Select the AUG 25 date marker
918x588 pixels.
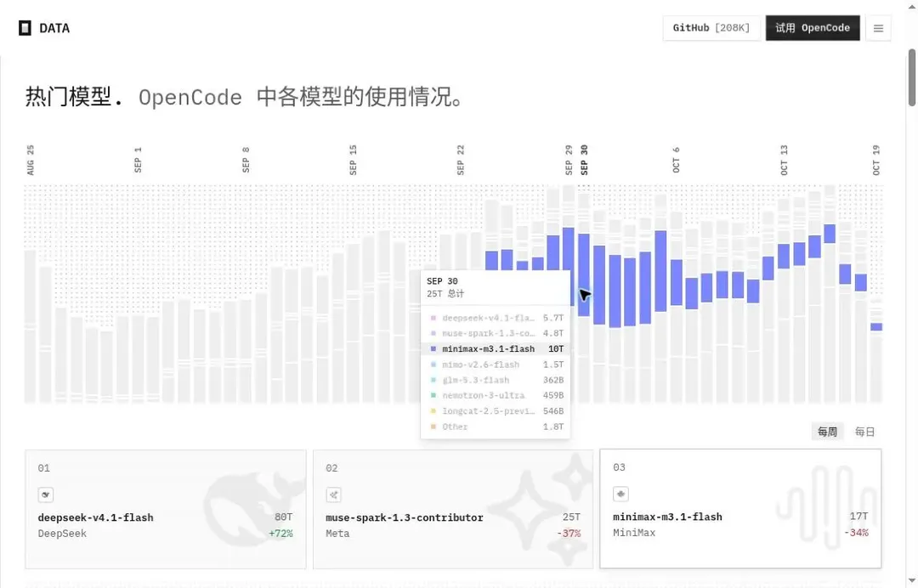click(x=31, y=160)
